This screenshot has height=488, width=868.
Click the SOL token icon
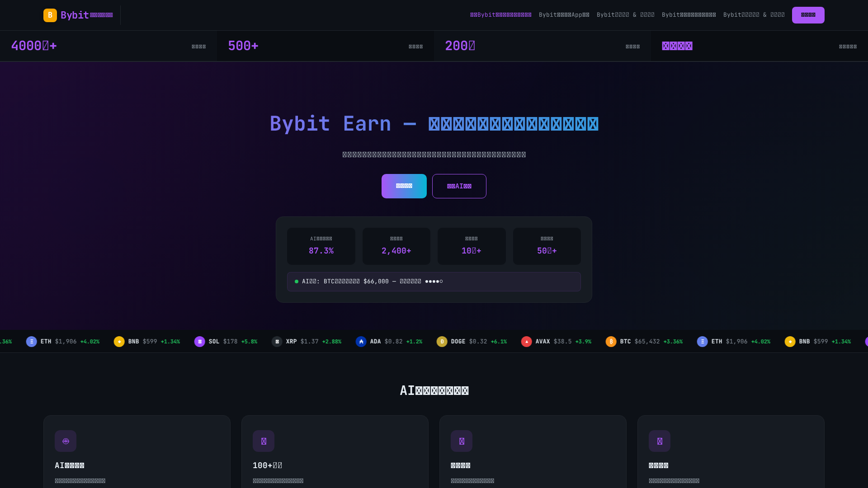pyautogui.click(x=200, y=342)
